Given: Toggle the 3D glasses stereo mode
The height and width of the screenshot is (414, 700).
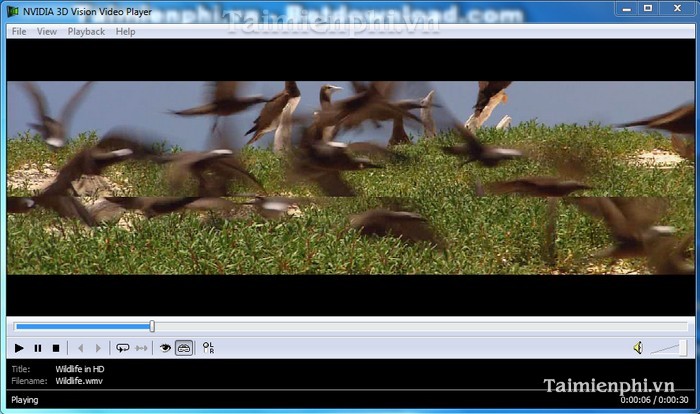Looking at the screenshot, I should click(184, 348).
